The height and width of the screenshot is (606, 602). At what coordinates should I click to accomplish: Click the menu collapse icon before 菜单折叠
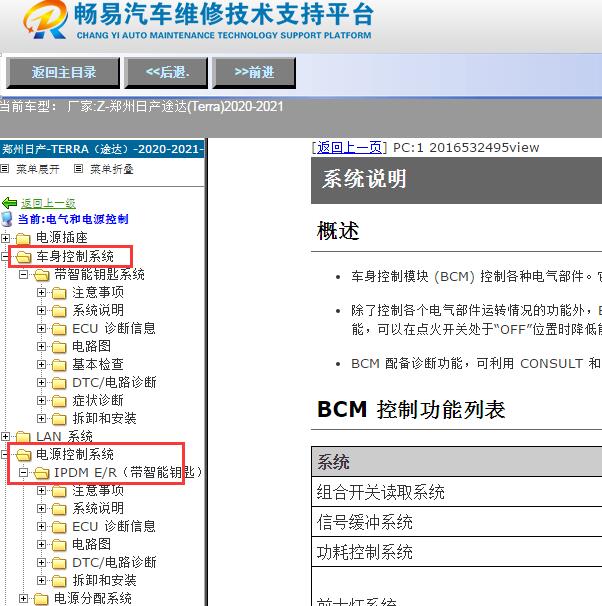click(78, 169)
